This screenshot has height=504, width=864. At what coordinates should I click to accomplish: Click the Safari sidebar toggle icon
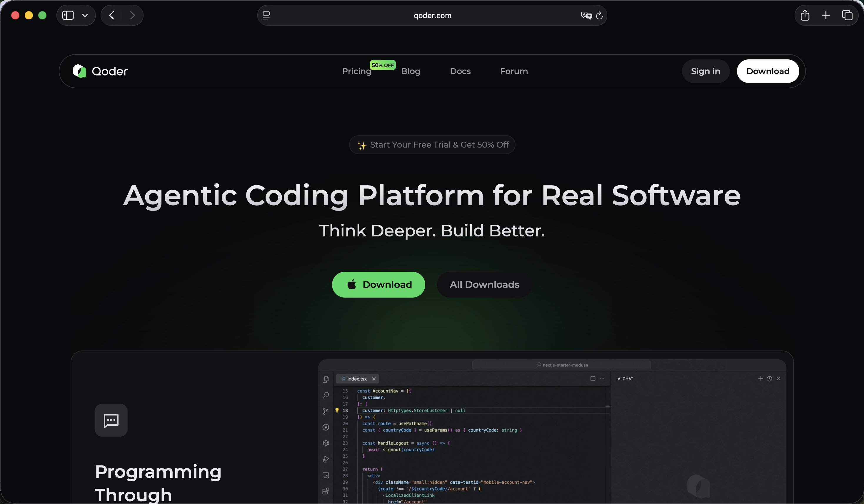[x=68, y=15]
